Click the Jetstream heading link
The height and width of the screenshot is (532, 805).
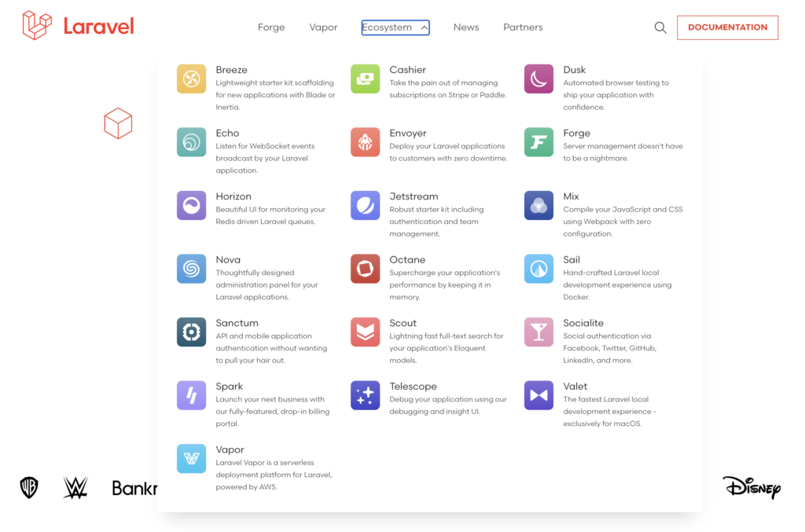(x=414, y=196)
